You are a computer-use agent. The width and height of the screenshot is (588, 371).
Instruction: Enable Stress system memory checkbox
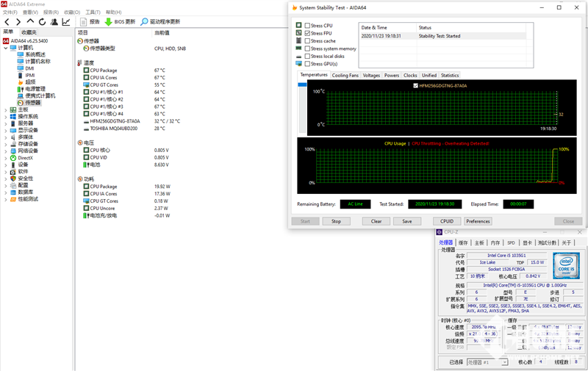click(307, 48)
